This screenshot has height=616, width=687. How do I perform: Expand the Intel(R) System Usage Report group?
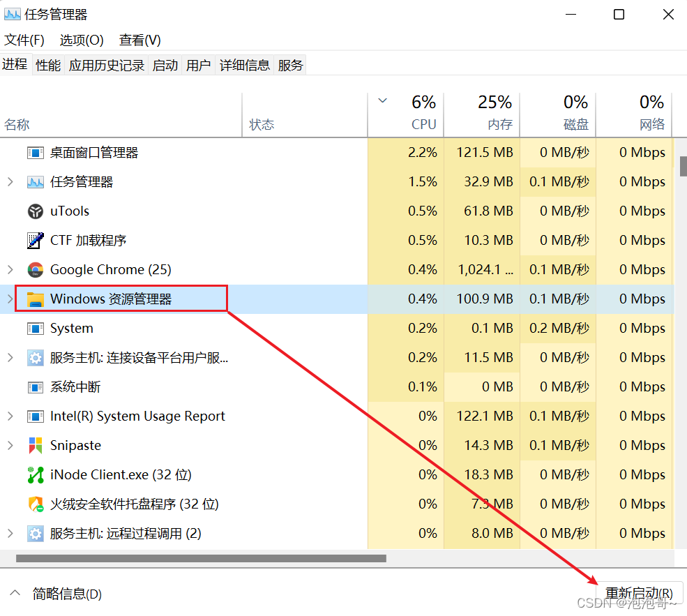(10, 416)
